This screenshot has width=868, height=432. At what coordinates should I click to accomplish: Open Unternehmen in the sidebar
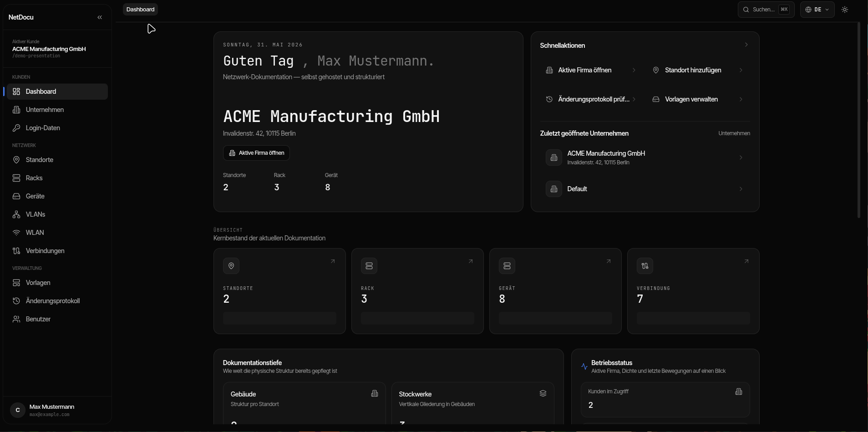(x=57, y=110)
